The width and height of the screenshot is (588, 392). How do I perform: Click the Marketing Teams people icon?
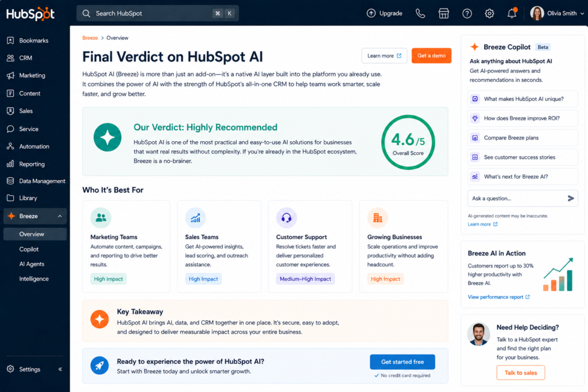click(x=101, y=218)
